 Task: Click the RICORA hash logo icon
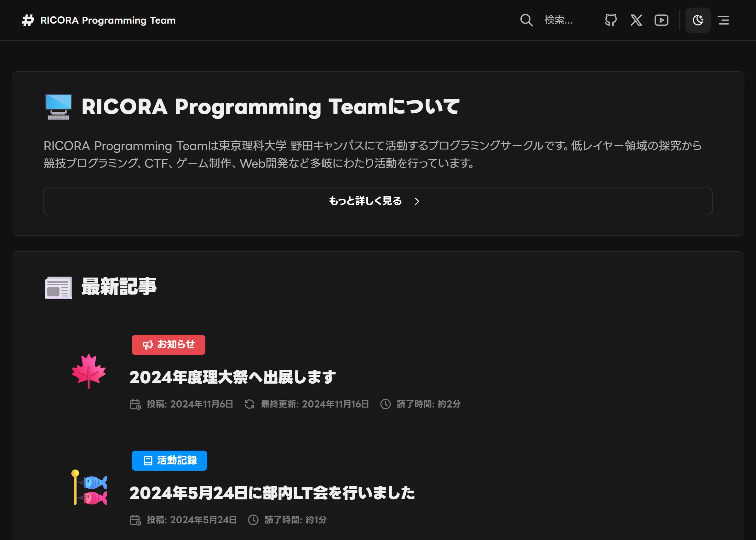[28, 20]
